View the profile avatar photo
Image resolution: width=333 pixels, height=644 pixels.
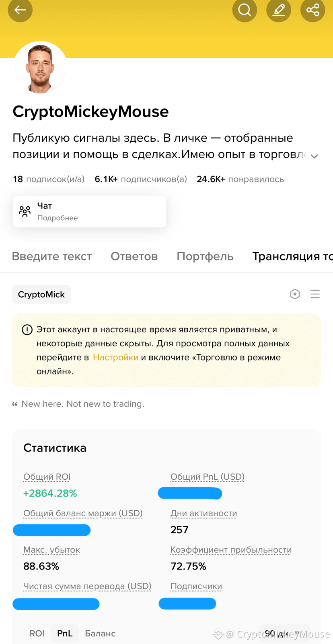point(40,68)
